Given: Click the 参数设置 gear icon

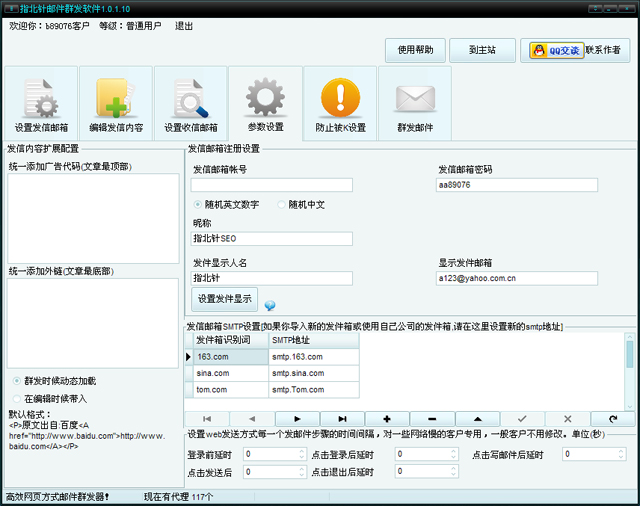Looking at the screenshot, I should pyautogui.click(x=265, y=97).
